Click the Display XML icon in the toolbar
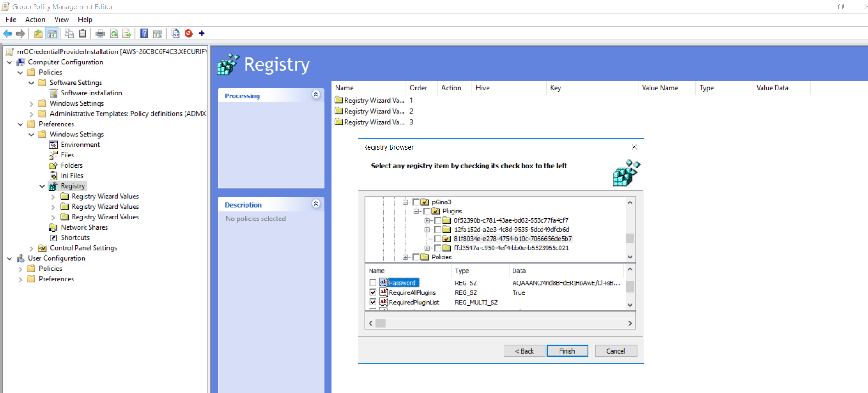 (x=175, y=34)
